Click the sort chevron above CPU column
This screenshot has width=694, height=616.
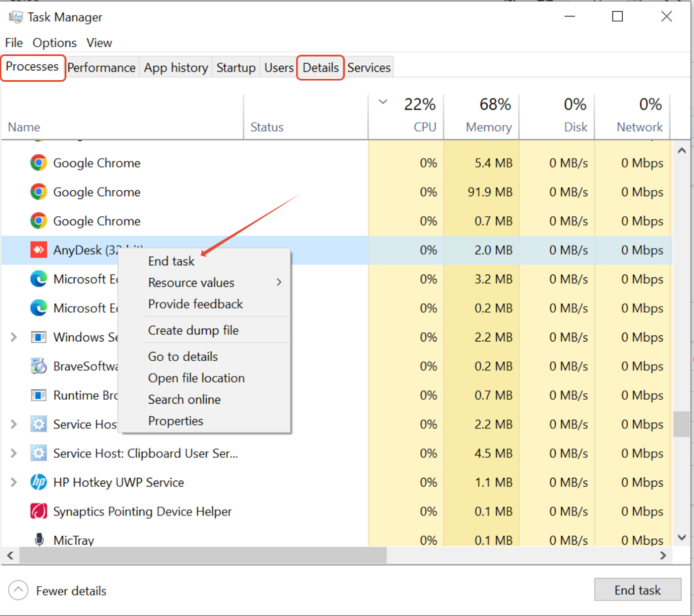tap(383, 102)
